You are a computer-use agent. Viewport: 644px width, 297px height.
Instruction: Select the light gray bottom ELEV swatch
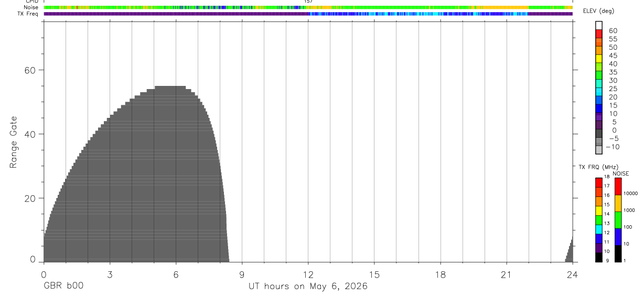599,150
